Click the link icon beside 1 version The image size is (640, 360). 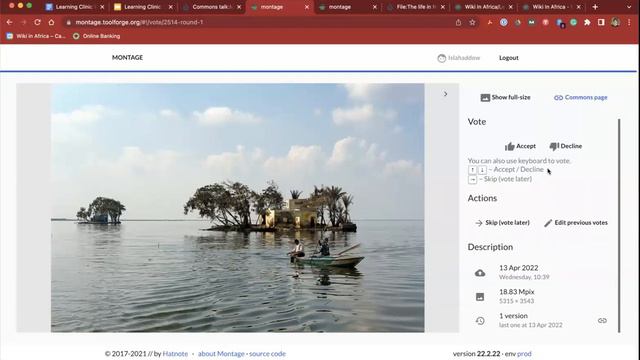(602, 320)
